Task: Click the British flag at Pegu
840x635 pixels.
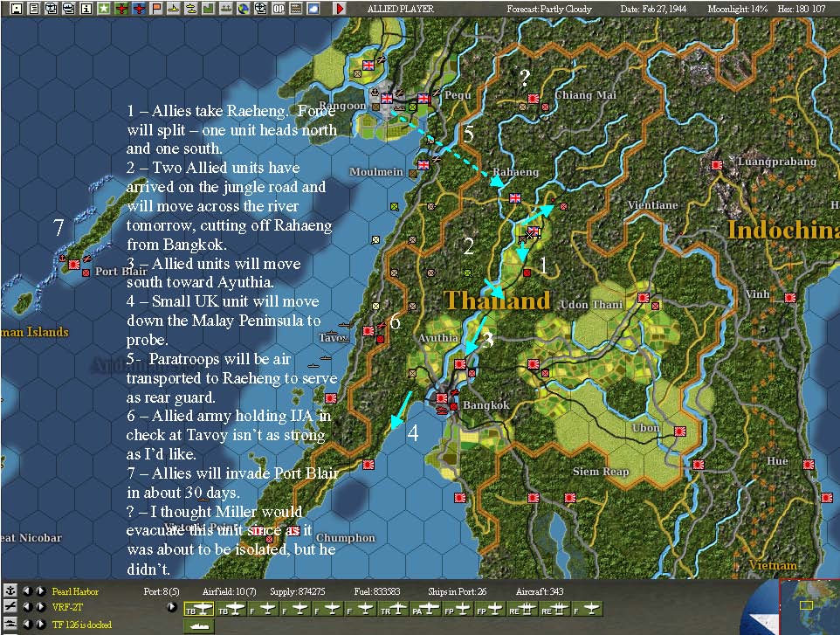Action: [x=423, y=98]
